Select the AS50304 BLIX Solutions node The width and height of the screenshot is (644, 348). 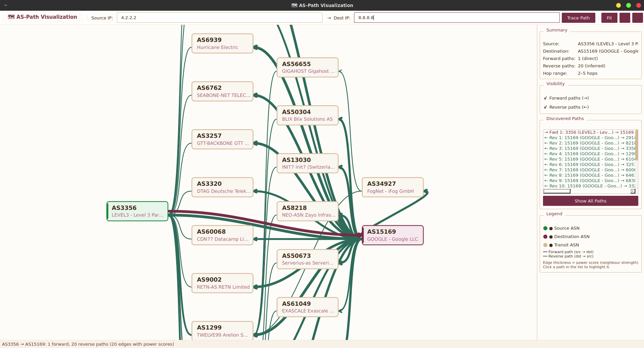point(307,115)
